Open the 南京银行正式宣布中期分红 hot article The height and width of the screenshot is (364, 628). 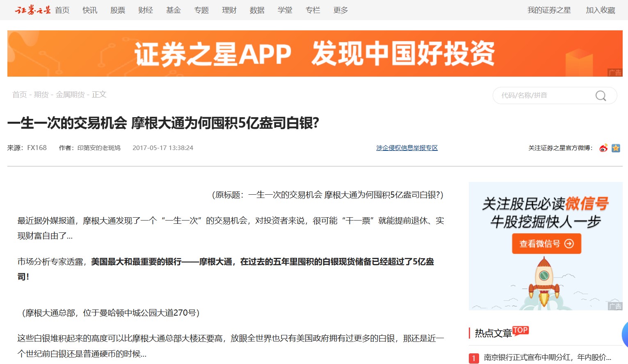tap(548, 357)
